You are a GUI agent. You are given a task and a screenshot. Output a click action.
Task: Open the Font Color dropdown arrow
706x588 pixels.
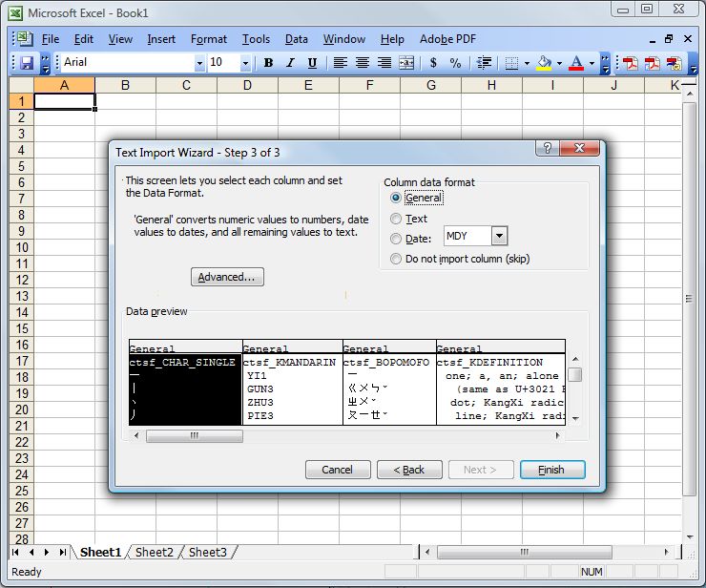[x=592, y=63]
